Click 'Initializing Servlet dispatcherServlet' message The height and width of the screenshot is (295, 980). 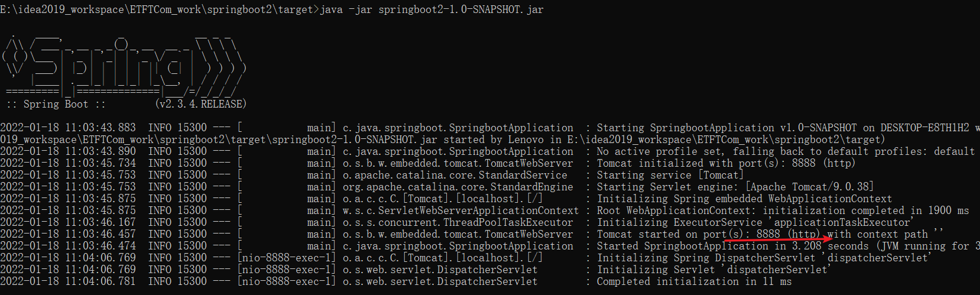click(x=714, y=270)
